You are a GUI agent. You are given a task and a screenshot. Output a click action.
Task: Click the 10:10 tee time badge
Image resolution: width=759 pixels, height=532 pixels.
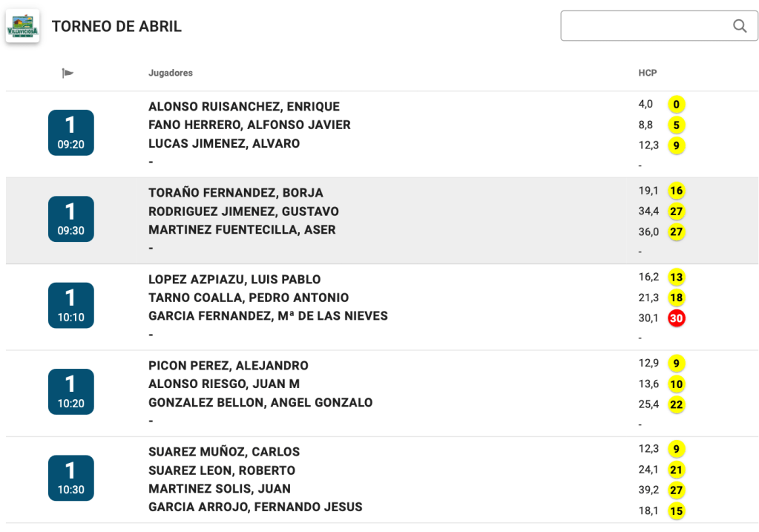(71, 306)
